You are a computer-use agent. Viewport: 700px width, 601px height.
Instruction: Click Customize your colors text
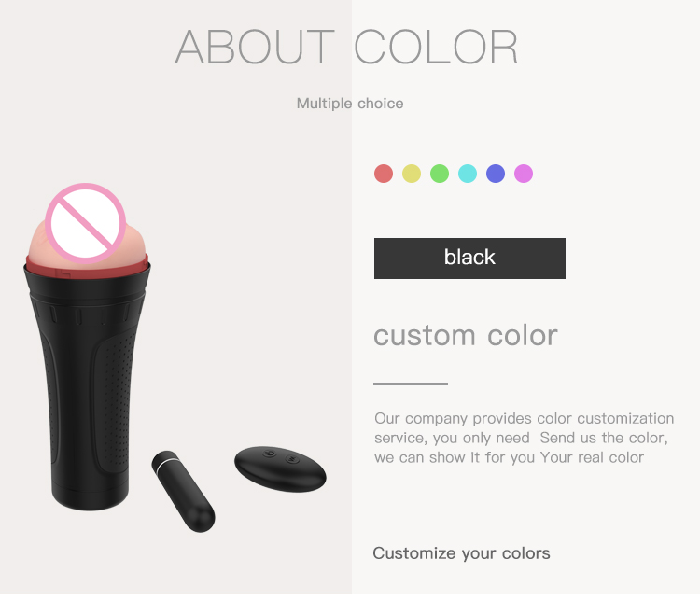(462, 553)
